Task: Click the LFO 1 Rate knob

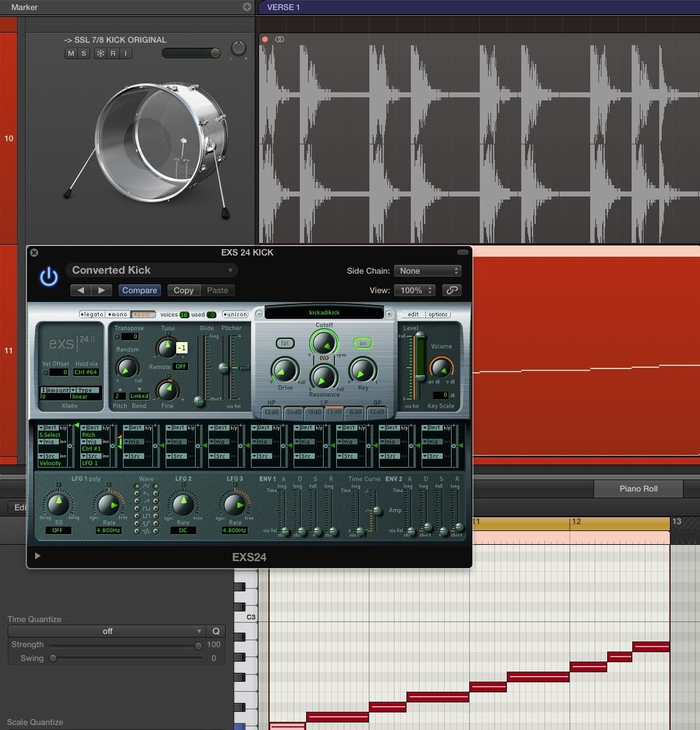Action: (x=109, y=504)
